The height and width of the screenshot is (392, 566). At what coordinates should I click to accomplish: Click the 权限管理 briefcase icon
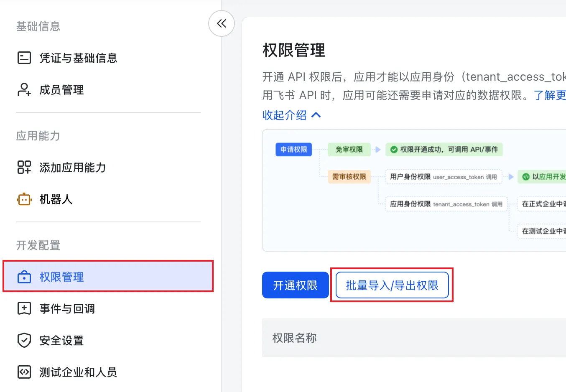click(x=24, y=277)
